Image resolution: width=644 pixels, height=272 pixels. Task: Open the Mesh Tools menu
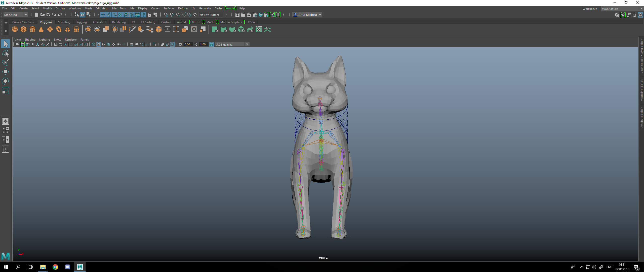pyautogui.click(x=119, y=8)
